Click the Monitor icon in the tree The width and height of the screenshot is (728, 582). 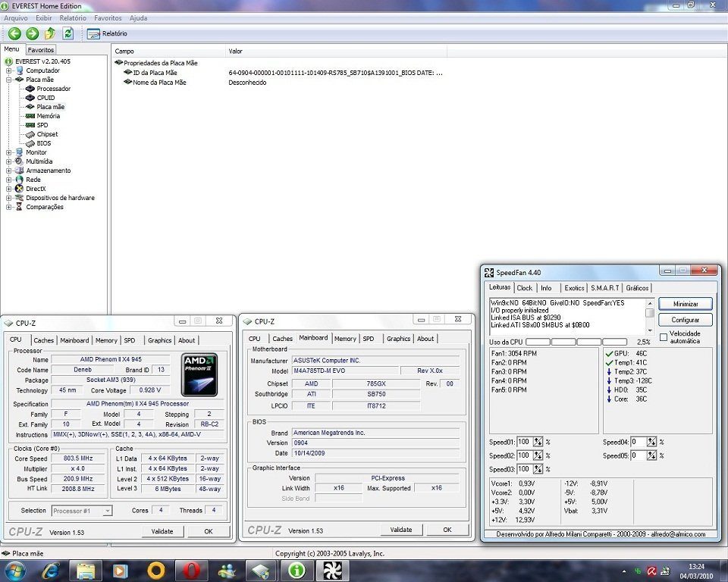point(19,152)
